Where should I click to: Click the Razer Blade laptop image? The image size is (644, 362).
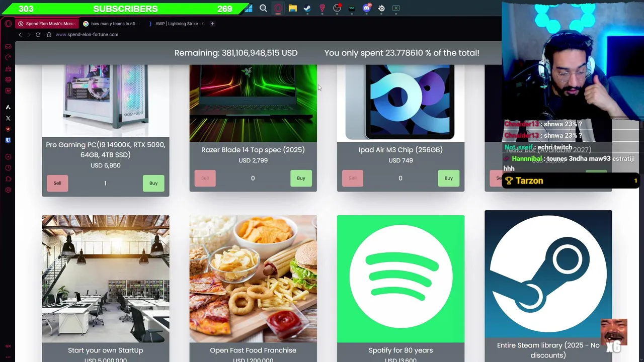tap(253, 103)
